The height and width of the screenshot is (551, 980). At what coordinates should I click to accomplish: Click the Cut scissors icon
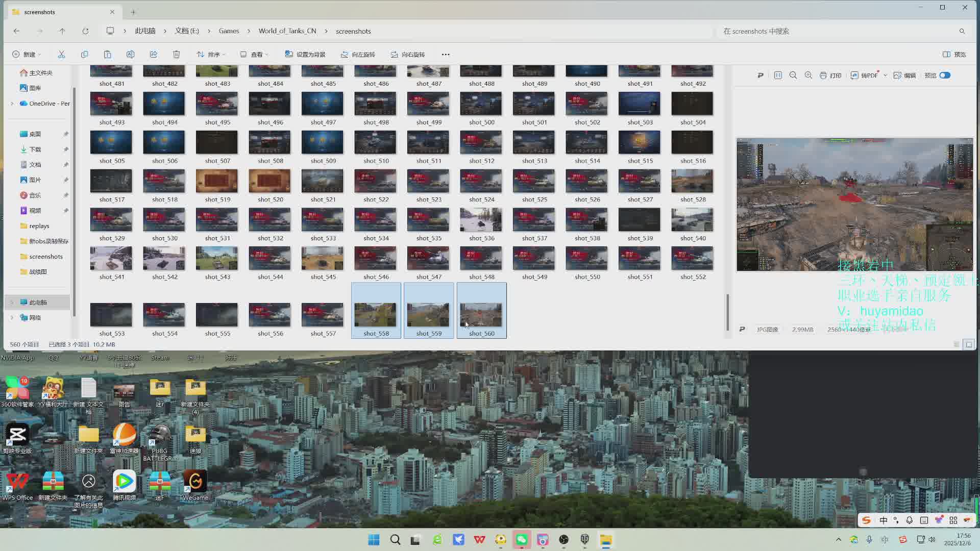point(61,54)
